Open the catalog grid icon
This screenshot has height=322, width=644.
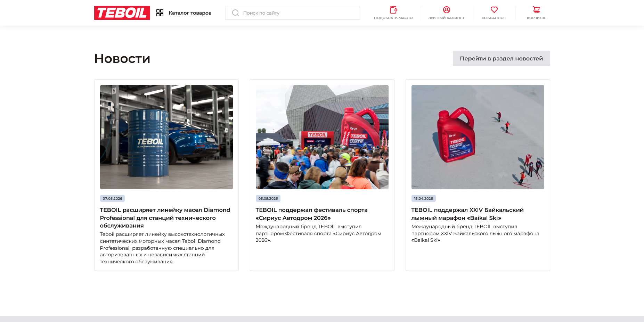(x=160, y=13)
